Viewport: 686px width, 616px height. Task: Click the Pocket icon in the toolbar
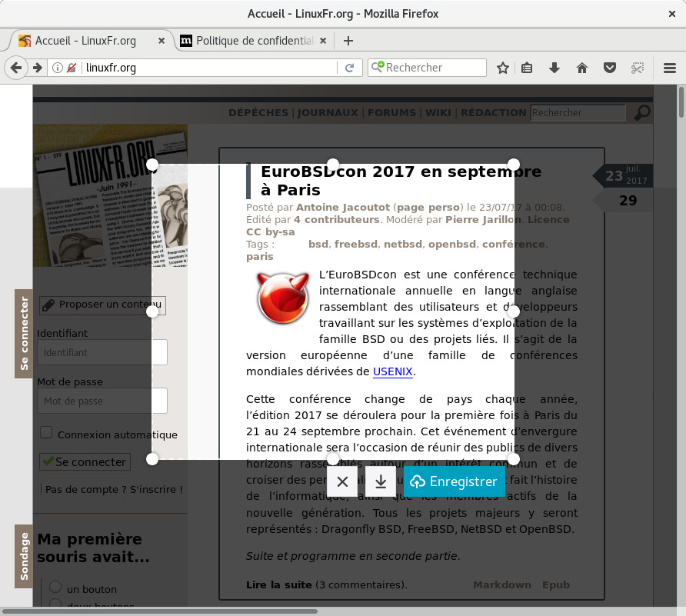tap(610, 68)
